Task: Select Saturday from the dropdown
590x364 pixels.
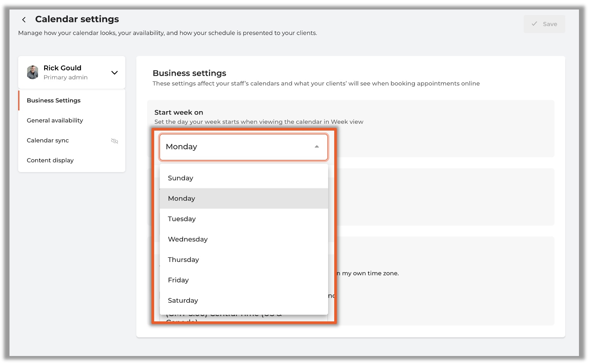Action: 183,300
